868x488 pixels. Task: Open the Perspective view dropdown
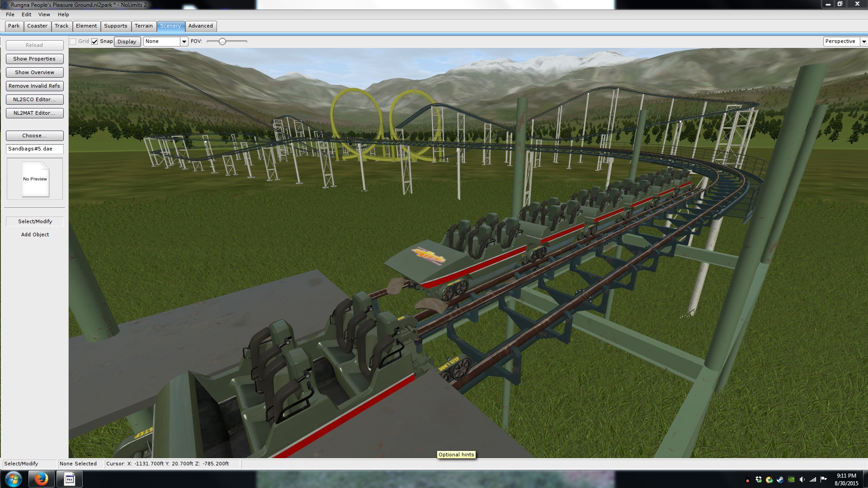(x=863, y=42)
